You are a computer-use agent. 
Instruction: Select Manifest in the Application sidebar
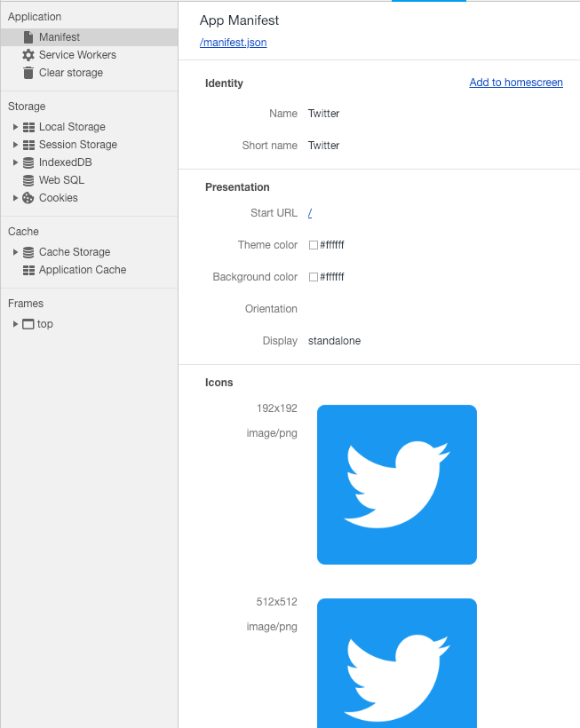click(x=89, y=37)
